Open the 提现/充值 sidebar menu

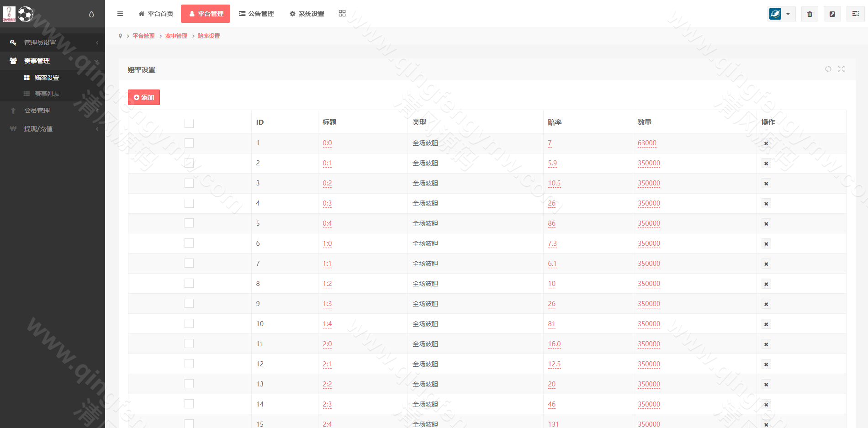38,129
